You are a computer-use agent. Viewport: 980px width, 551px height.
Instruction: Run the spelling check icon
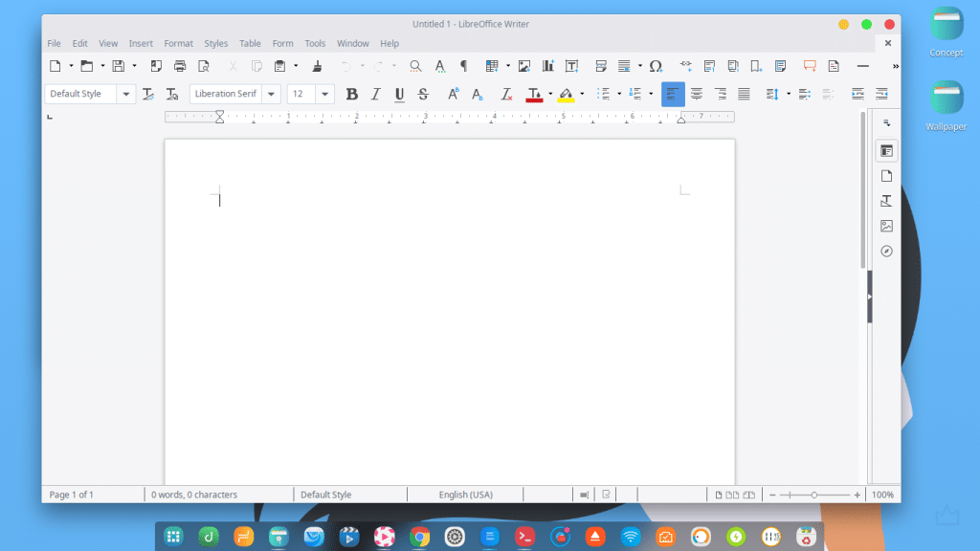coord(440,66)
